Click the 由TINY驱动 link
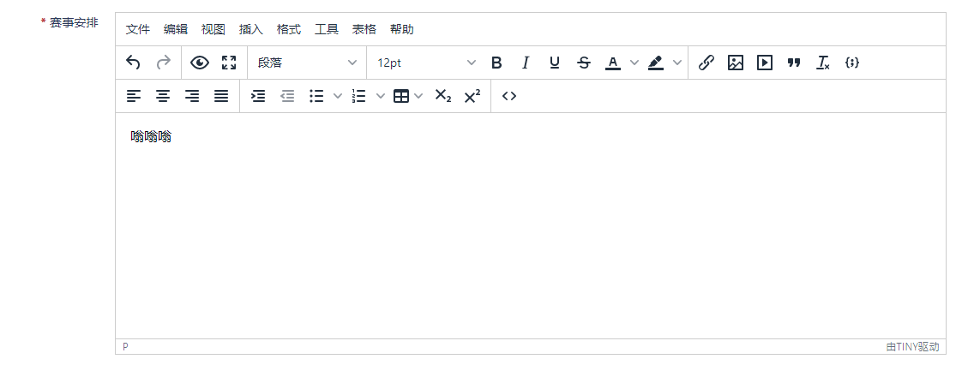Viewport: 980px width, 371px height. coord(912,347)
